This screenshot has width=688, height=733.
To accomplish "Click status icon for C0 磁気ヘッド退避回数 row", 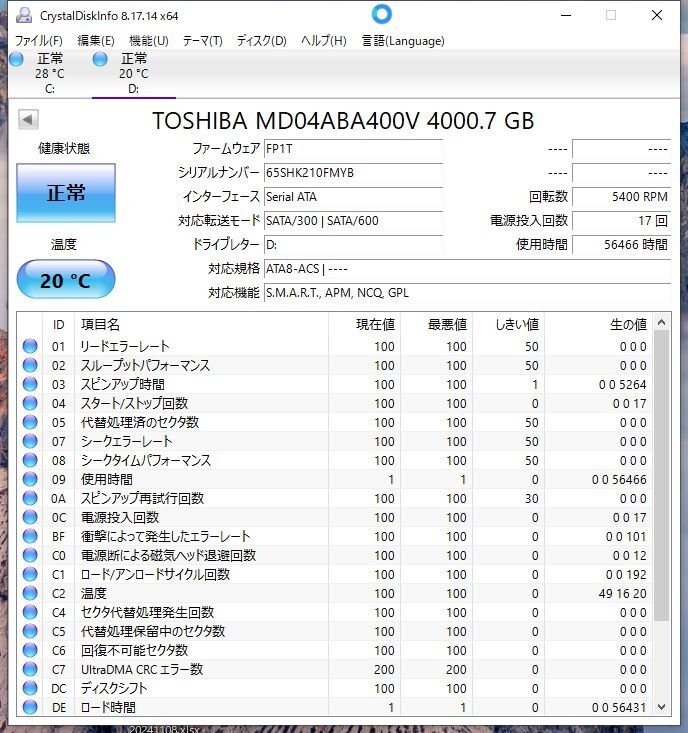I will [30, 555].
